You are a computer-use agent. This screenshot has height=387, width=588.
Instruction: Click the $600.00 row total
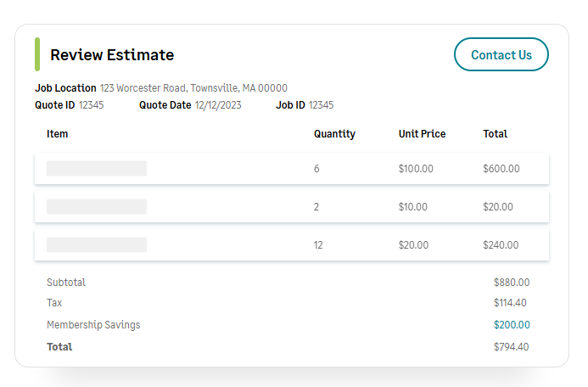(x=501, y=169)
